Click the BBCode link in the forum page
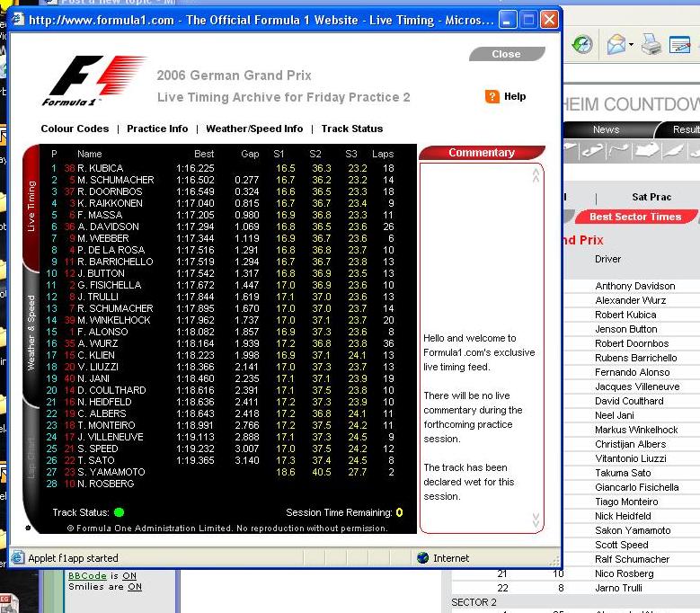 87,575
